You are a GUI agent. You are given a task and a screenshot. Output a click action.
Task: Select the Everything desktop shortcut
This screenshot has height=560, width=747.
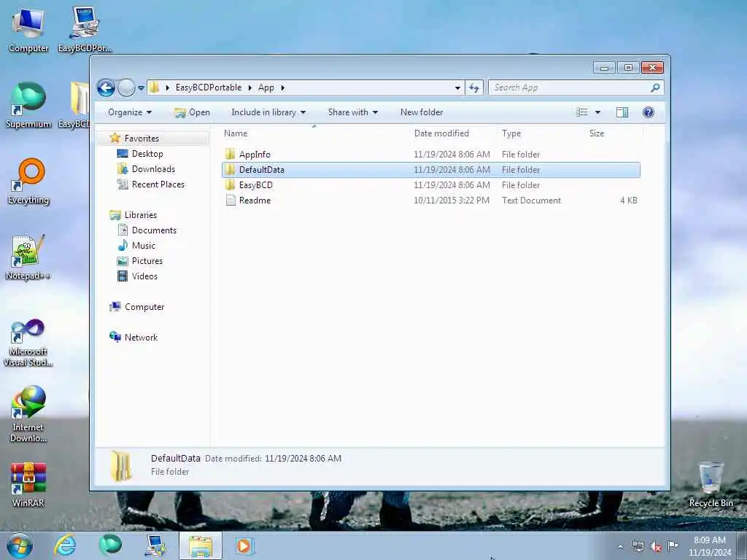pyautogui.click(x=28, y=182)
